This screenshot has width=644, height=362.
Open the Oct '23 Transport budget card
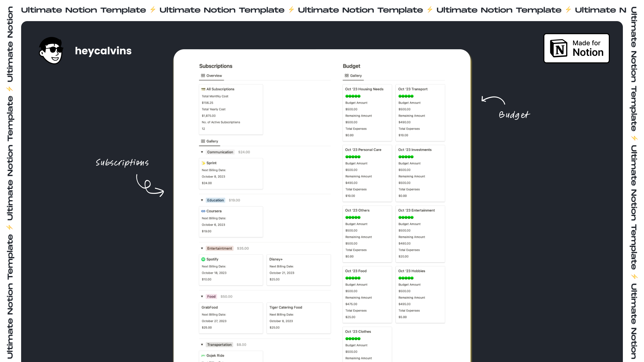420,113
